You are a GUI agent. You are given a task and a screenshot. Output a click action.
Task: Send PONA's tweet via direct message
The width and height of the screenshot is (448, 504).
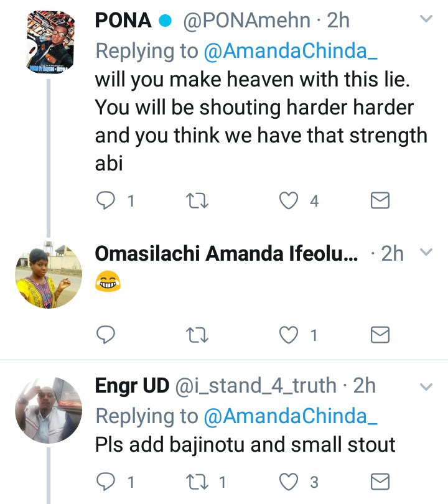[x=380, y=200]
